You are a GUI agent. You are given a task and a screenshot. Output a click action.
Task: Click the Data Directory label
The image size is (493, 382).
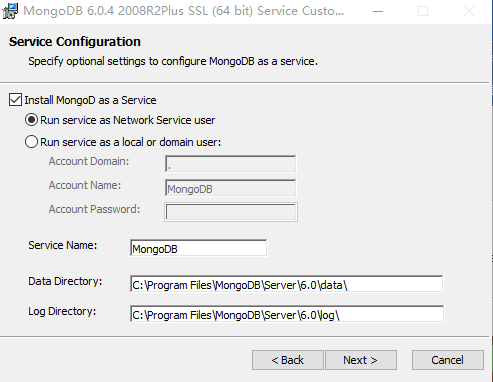click(65, 281)
